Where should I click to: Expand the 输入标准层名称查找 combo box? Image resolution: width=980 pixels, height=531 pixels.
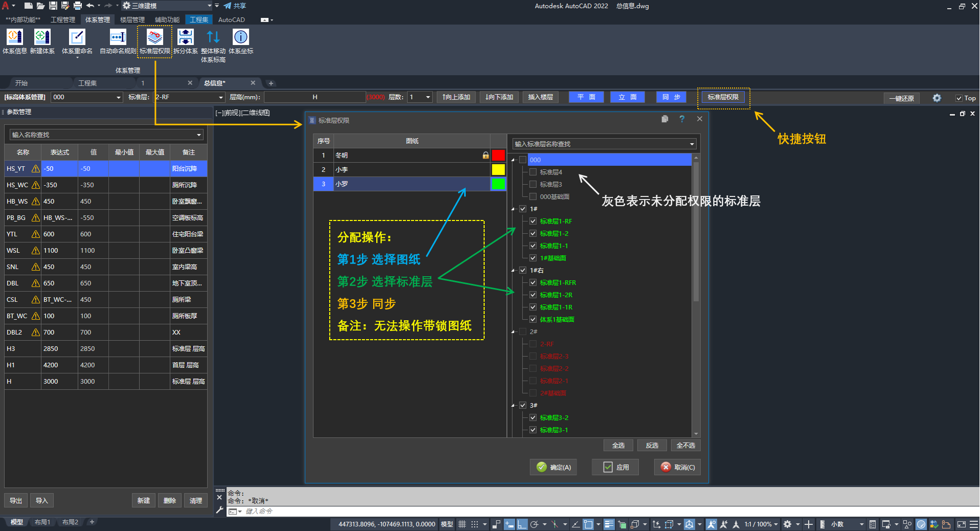click(692, 144)
